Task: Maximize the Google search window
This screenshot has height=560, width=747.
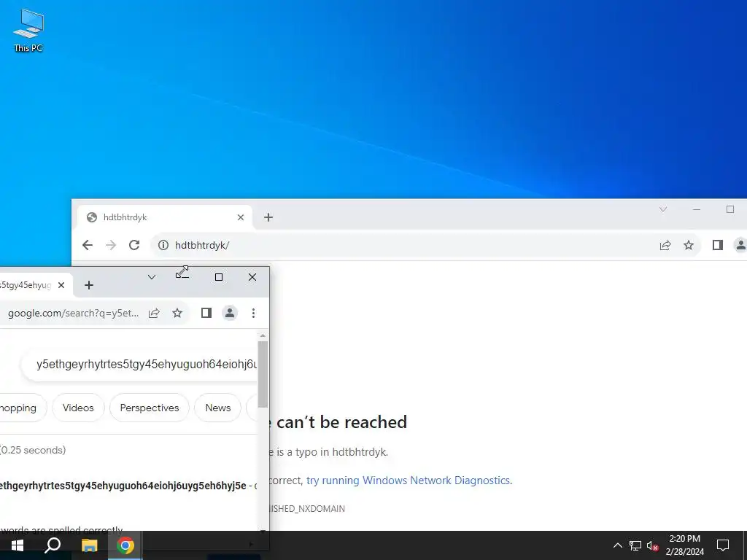Action: (x=219, y=277)
